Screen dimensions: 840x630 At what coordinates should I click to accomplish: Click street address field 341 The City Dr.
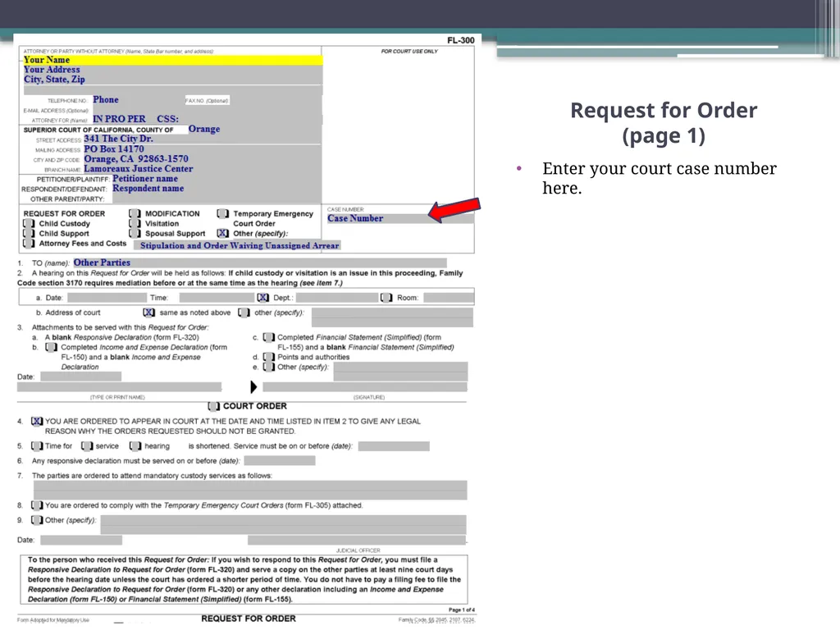[202, 139]
